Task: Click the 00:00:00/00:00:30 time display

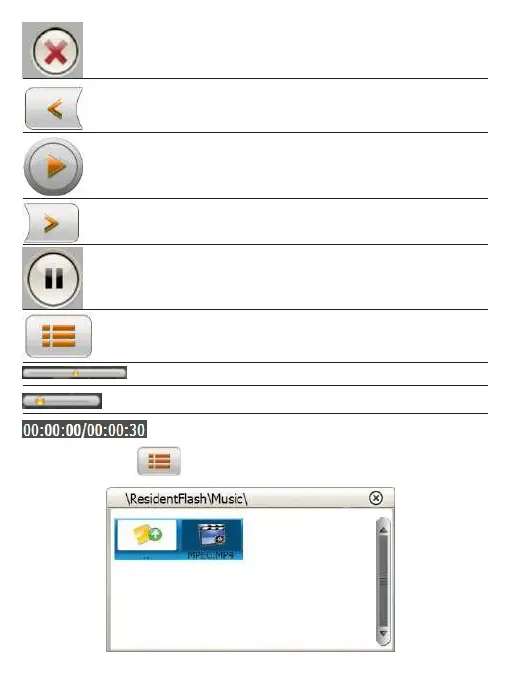Action: (84, 430)
